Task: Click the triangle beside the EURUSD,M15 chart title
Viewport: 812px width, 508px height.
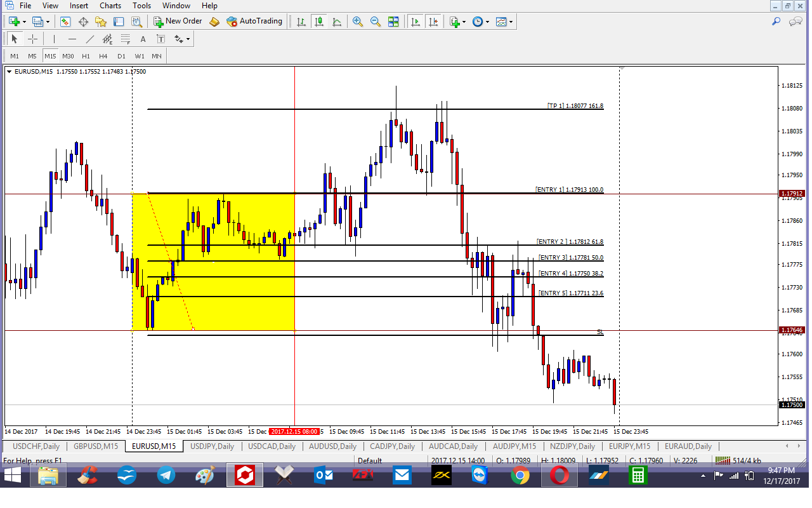Action: [x=9, y=71]
